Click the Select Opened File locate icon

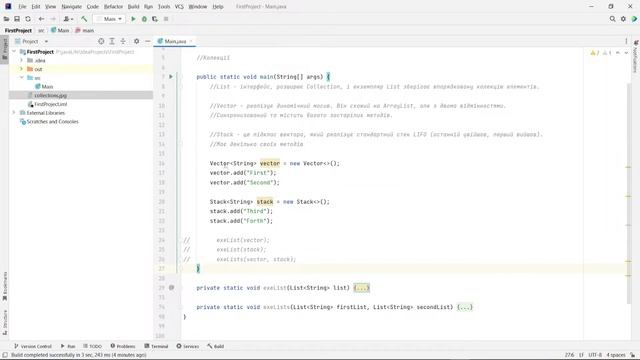point(101,41)
